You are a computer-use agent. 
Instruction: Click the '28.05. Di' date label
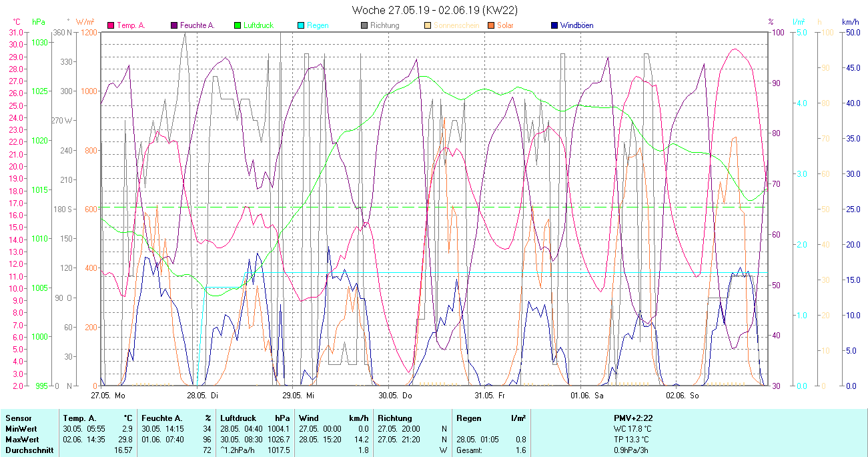202,396
